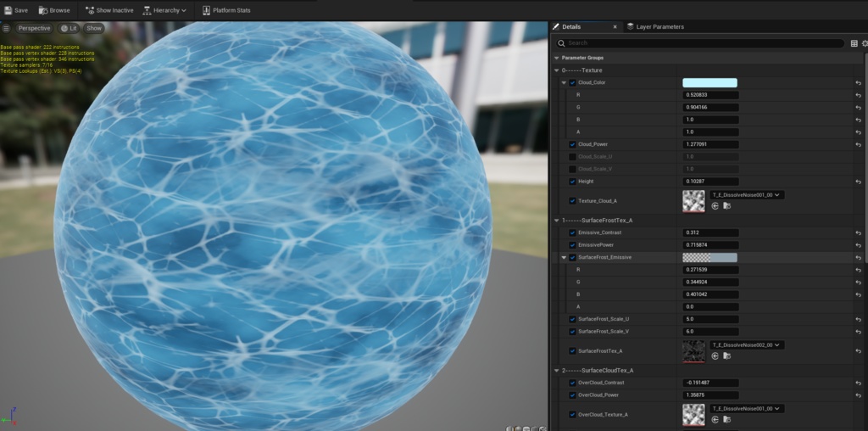Reset SurfaceFrostTex_A texture to default
The height and width of the screenshot is (431, 868).
[858, 351]
